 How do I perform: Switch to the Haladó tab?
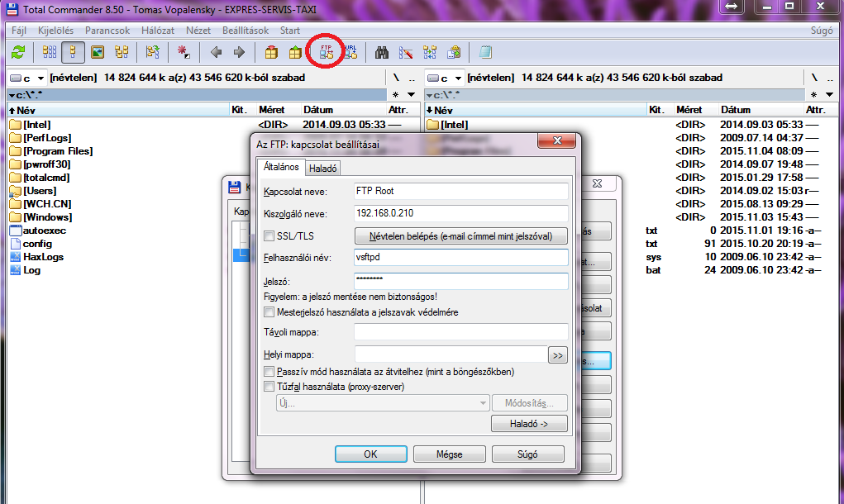pos(323,168)
